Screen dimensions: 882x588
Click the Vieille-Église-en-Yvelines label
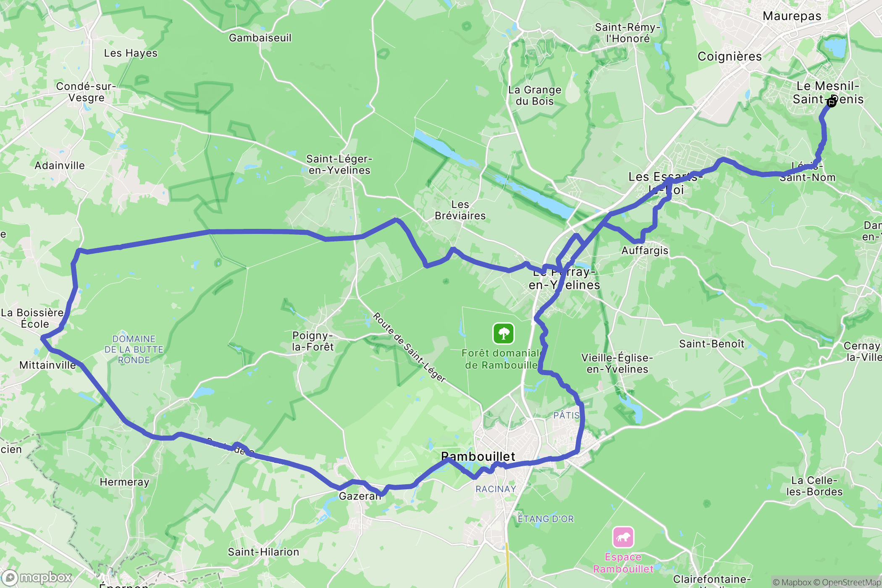click(617, 363)
